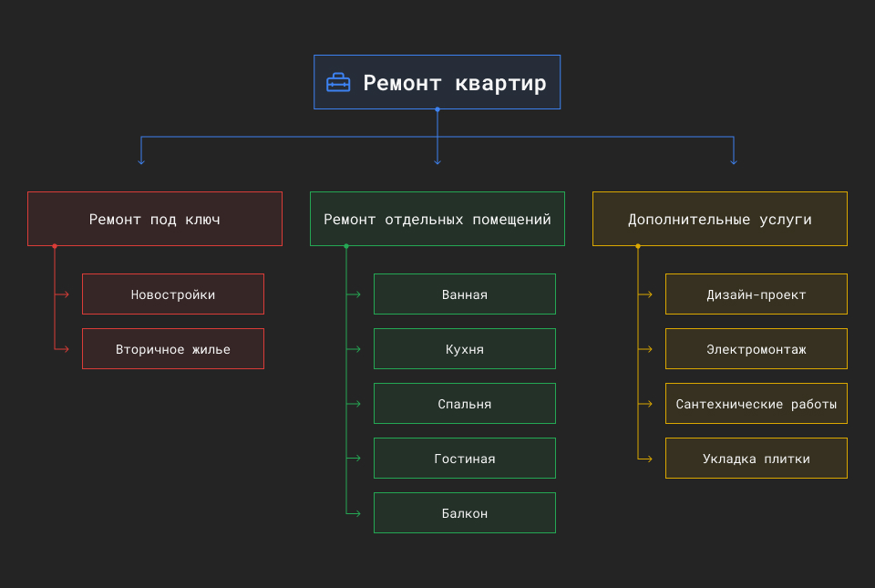This screenshot has height=588, width=875.
Task: Click the green arrow pointing to Кухня
Action: [x=354, y=348]
